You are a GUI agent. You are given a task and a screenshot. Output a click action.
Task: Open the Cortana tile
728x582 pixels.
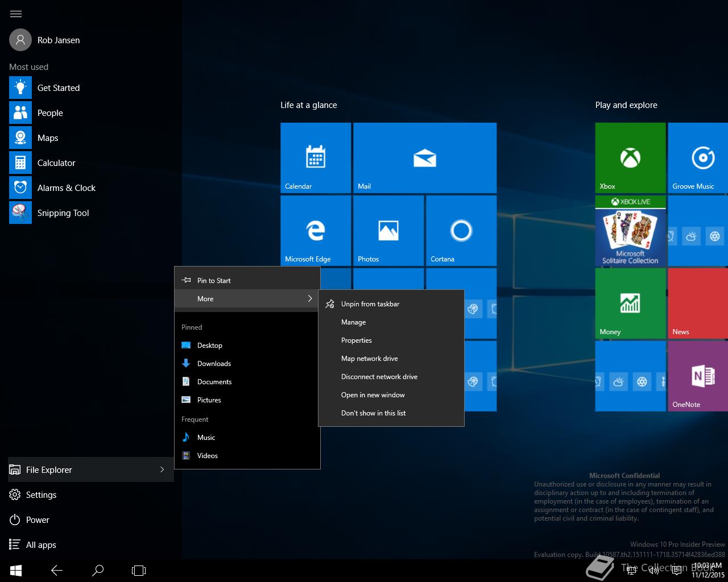(x=461, y=231)
